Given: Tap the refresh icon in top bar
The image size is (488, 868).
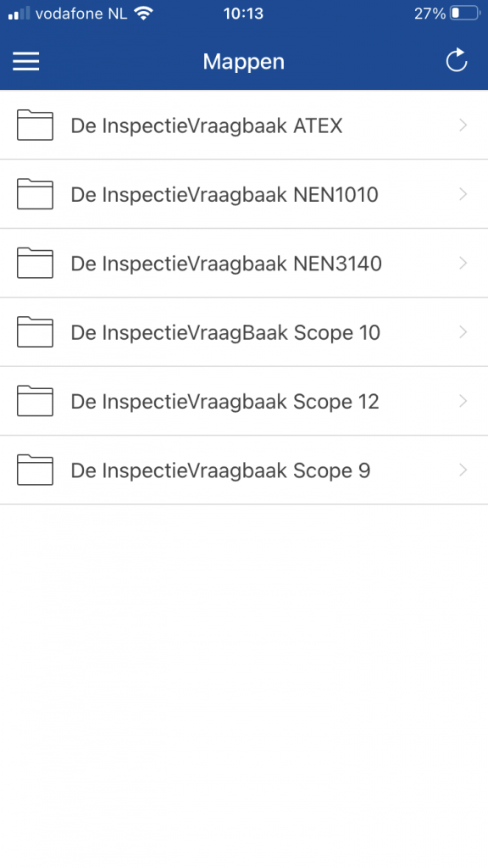Looking at the screenshot, I should click(x=457, y=60).
